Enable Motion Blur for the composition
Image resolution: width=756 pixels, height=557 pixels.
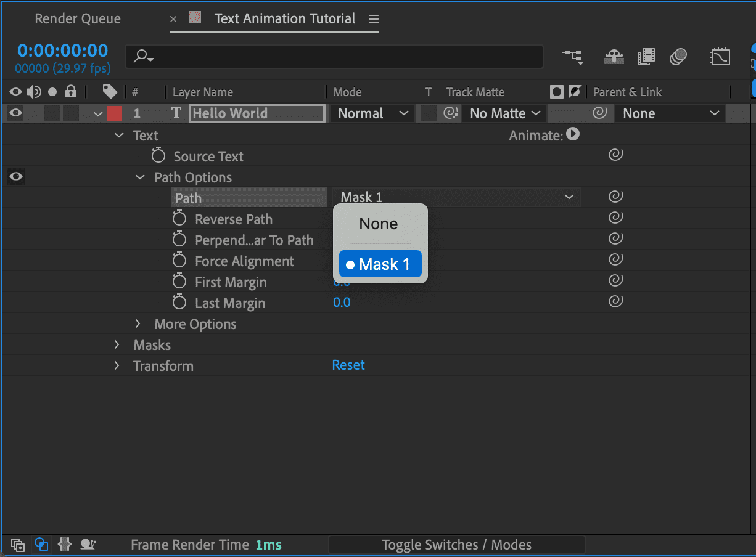pos(678,57)
